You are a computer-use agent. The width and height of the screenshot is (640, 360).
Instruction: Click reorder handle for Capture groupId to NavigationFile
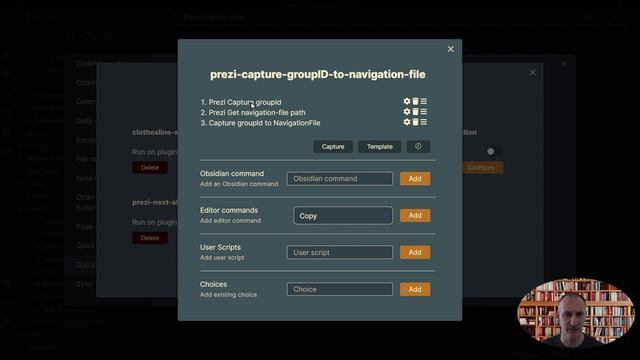pos(424,122)
